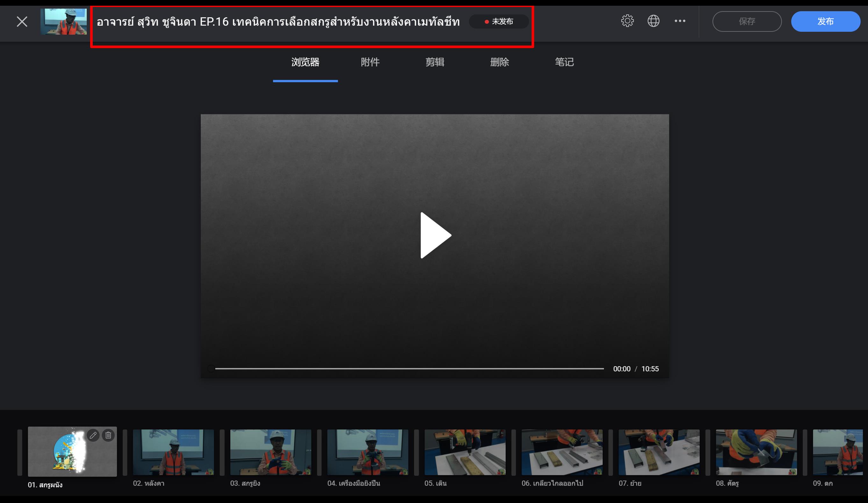The image size is (868, 503).
Task: Select chapter thumbnail 07. ย้าย
Action: coord(659,452)
